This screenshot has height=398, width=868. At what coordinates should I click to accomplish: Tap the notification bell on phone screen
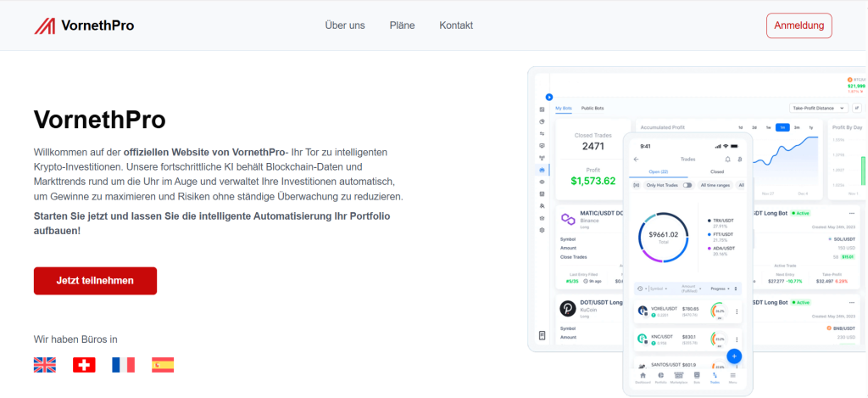coord(727,159)
